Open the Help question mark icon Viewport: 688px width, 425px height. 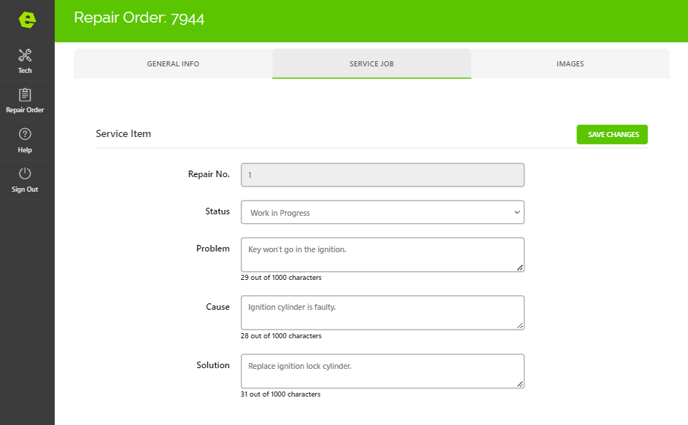tap(25, 134)
